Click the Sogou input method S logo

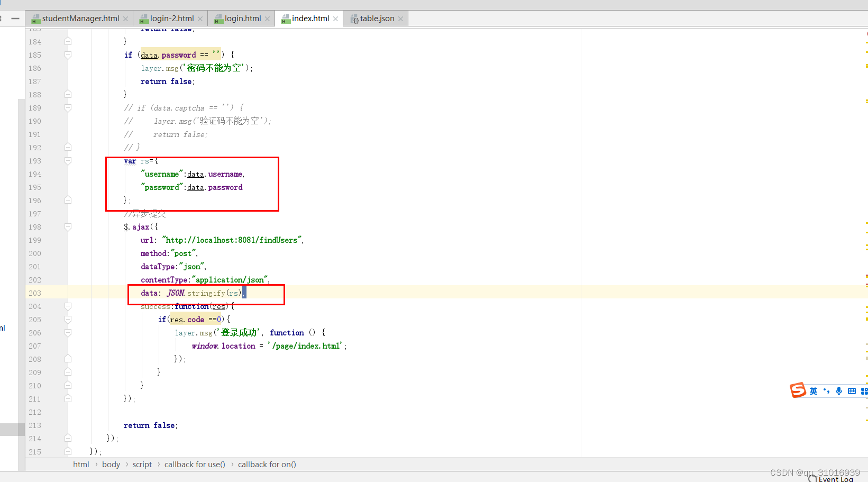pos(798,390)
